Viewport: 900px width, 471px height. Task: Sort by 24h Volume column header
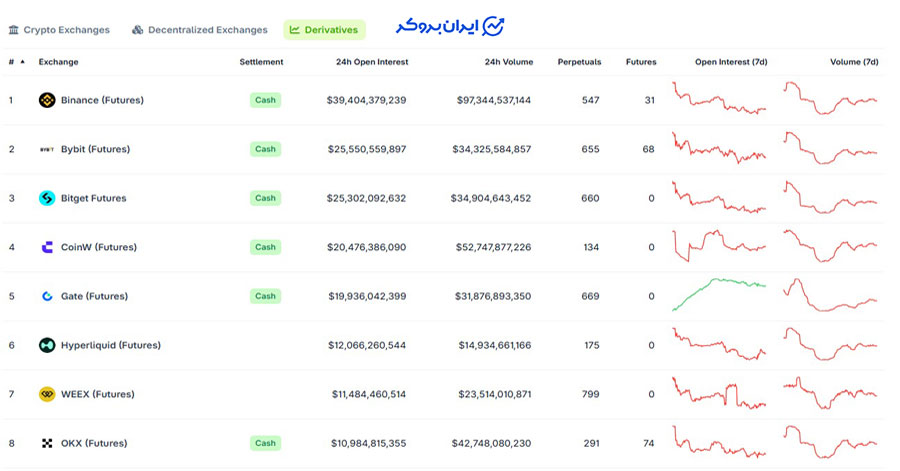(x=509, y=62)
